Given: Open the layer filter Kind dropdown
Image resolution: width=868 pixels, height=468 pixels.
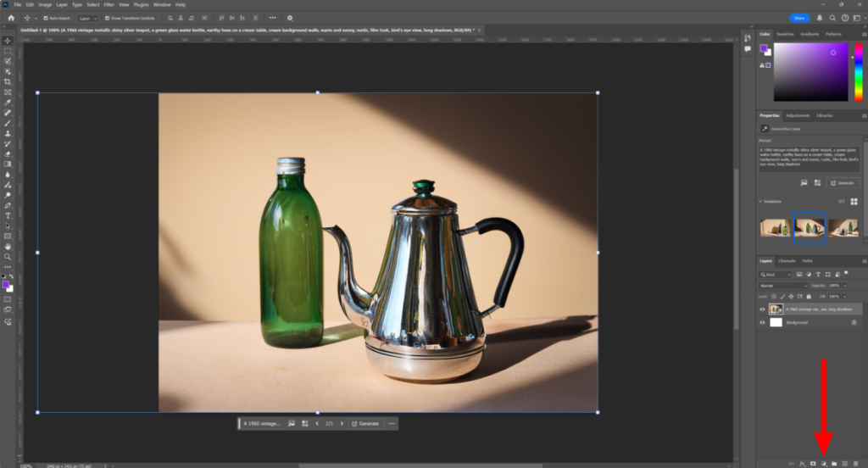Looking at the screenshot, I should click(775, 275).
